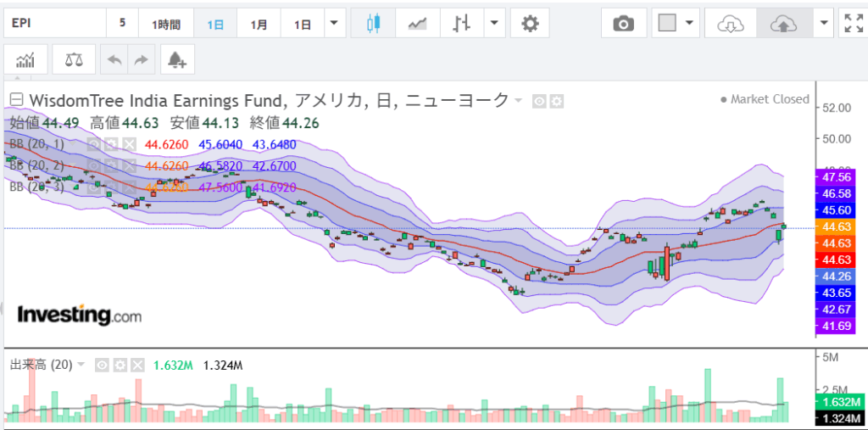Open the WisdomTree title dropdown arrow
This screenshot has width=868, height=430.
click(x=518, y=101)
